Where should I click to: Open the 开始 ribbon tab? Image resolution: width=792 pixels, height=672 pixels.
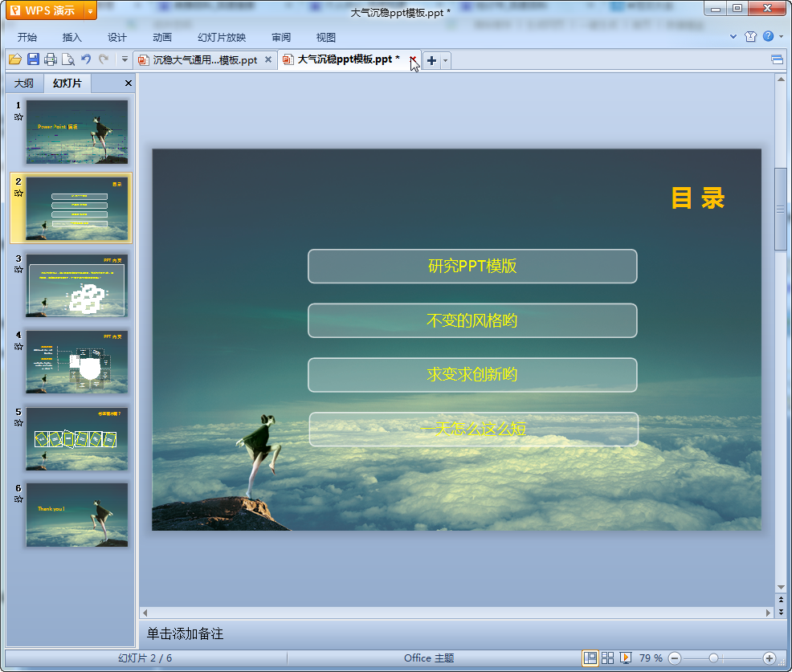pos(27,38)
